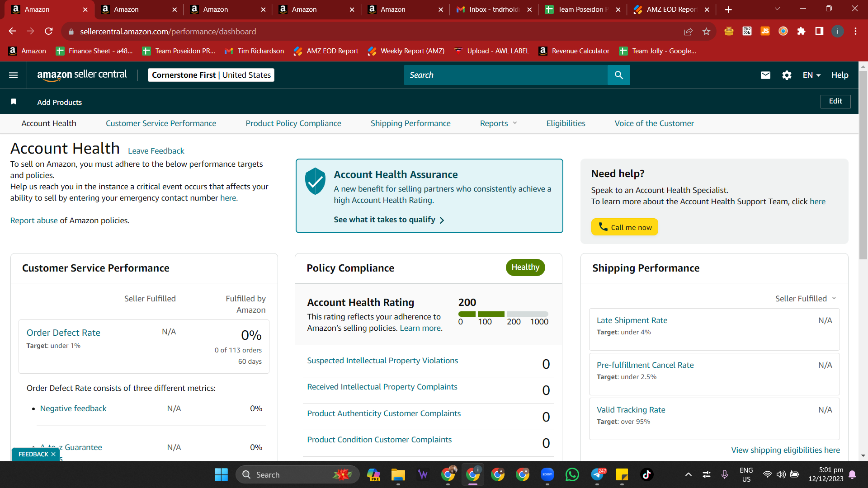Open the Chrome profile avatar
Viewport: 868px width, 488px height.
(837, 31)
